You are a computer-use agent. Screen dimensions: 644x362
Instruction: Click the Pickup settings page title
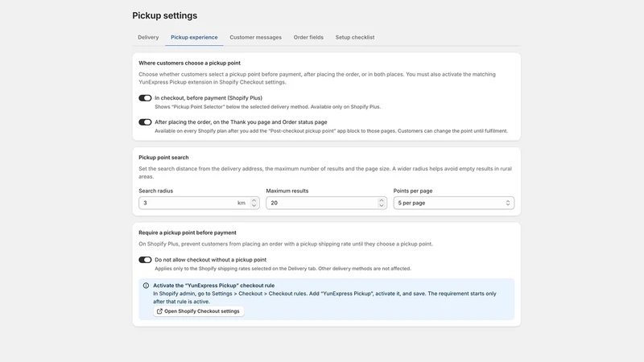(x=165, y=15)
